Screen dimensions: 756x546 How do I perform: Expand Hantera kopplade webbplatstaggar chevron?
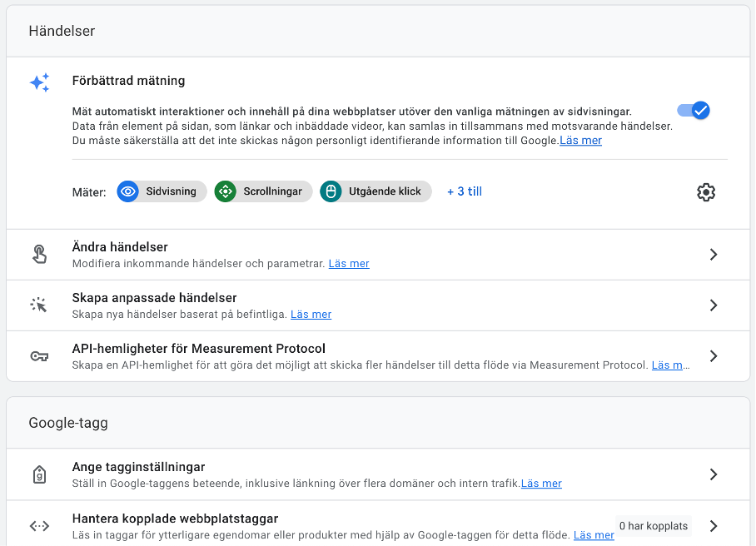[714, 526]
